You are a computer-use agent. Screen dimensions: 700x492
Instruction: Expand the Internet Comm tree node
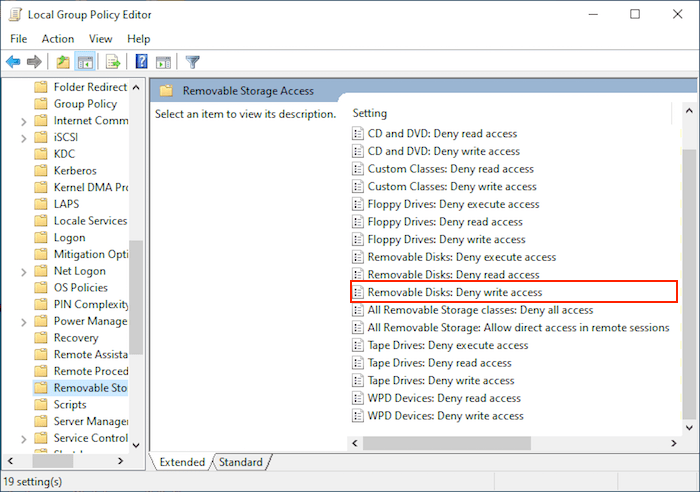point(24,121)
